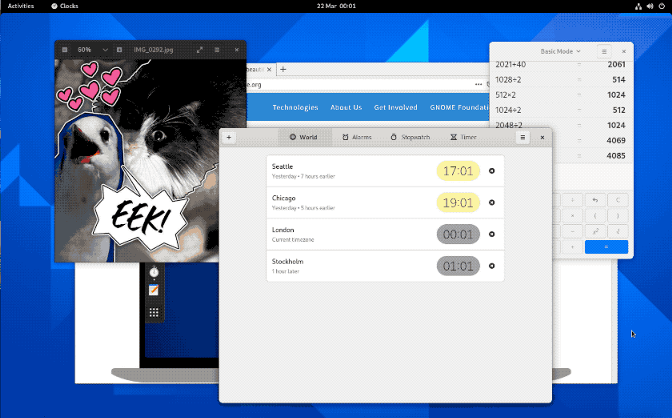Click the Calculator expression entry field
672x418 pixels.
592,177
